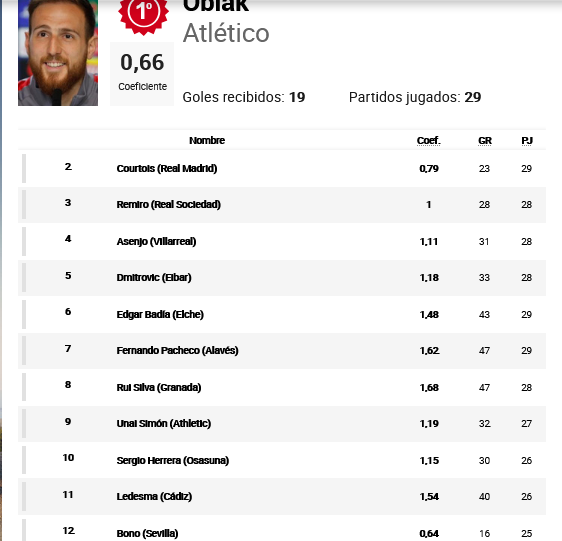Screen dimensions: 562x541
Task: Select Ledesma (Cádiz) row
Action: point(282,497)
